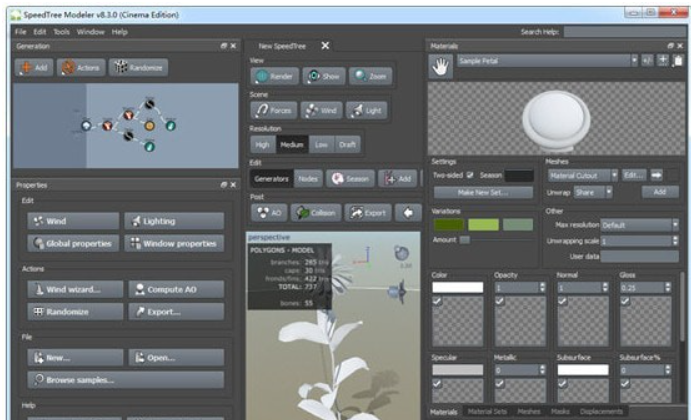Open the Tools menu
This screenshot has width=691, height=420.
pyautogui.click(x=61, y=32)
